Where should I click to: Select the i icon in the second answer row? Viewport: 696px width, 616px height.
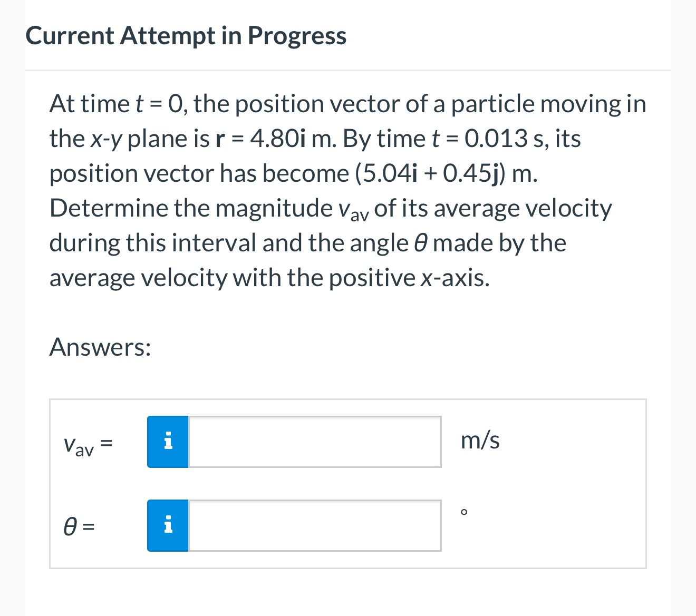168,525
